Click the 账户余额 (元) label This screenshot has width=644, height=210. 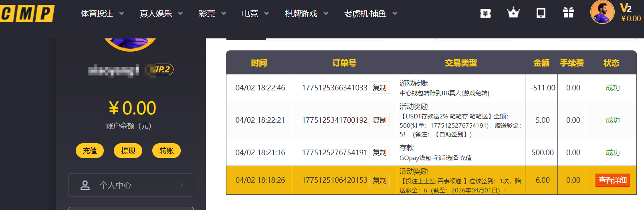point(129,126)
